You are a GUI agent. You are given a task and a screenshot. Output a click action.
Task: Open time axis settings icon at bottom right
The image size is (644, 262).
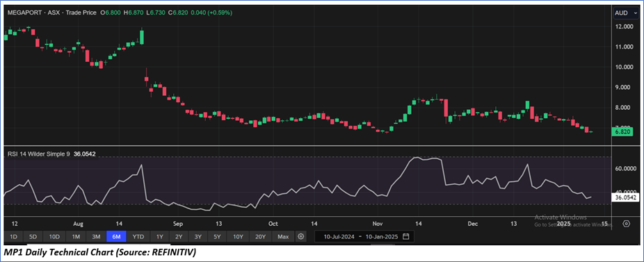tap(627, 224)
